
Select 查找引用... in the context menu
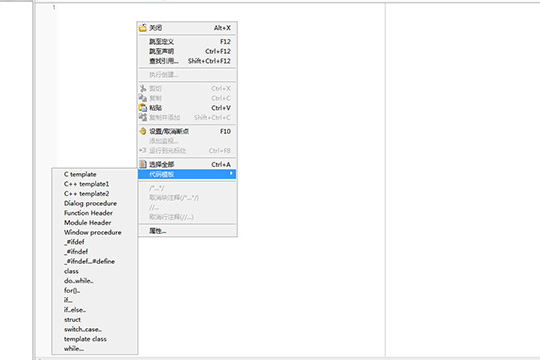[187, 61]
